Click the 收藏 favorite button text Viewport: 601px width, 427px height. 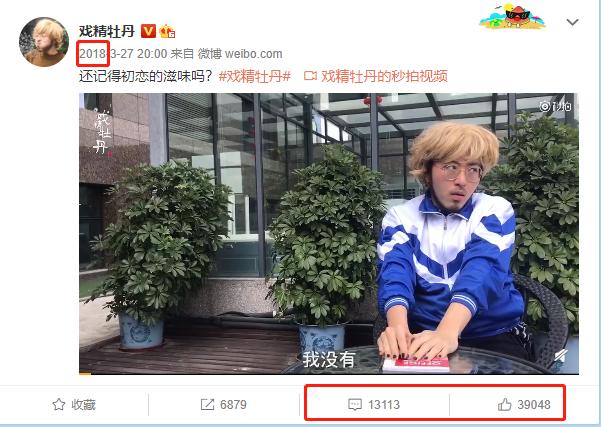[83, 405]
